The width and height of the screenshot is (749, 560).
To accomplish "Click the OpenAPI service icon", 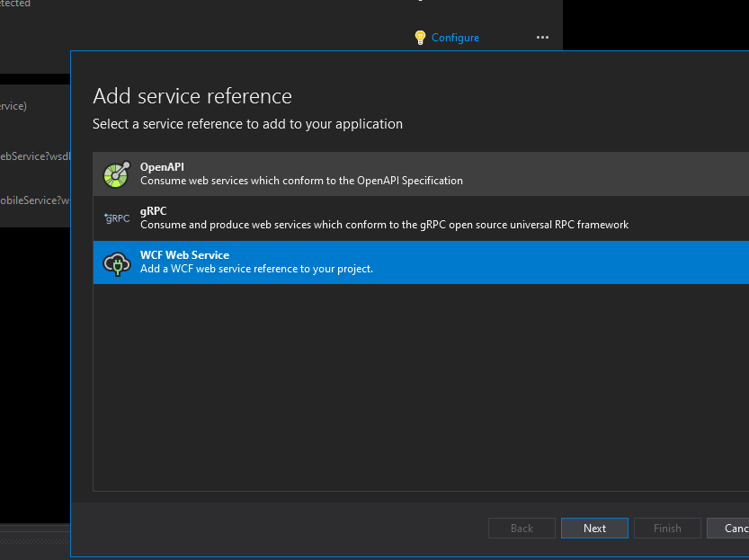I will click(x=117, y=174).
